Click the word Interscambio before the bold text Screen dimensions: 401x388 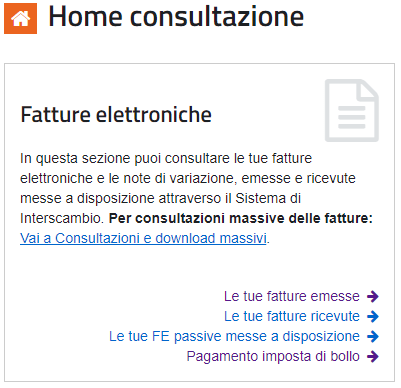[62, 218]
